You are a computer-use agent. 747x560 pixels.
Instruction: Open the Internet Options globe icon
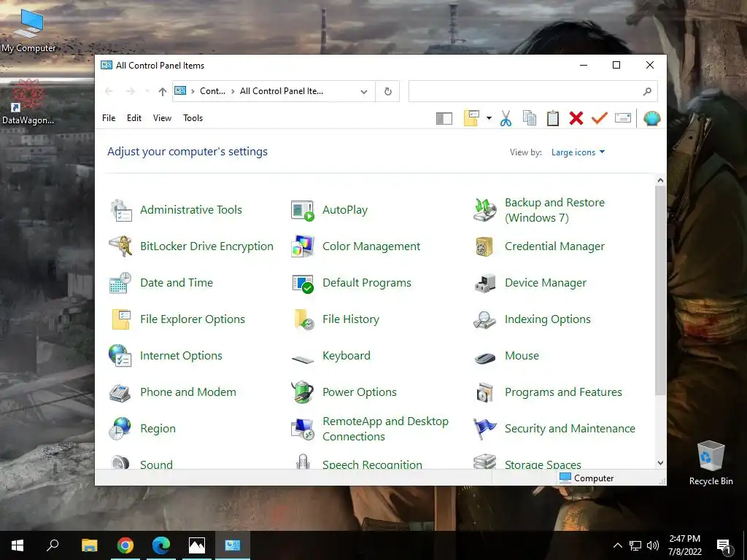pos(120,356)
